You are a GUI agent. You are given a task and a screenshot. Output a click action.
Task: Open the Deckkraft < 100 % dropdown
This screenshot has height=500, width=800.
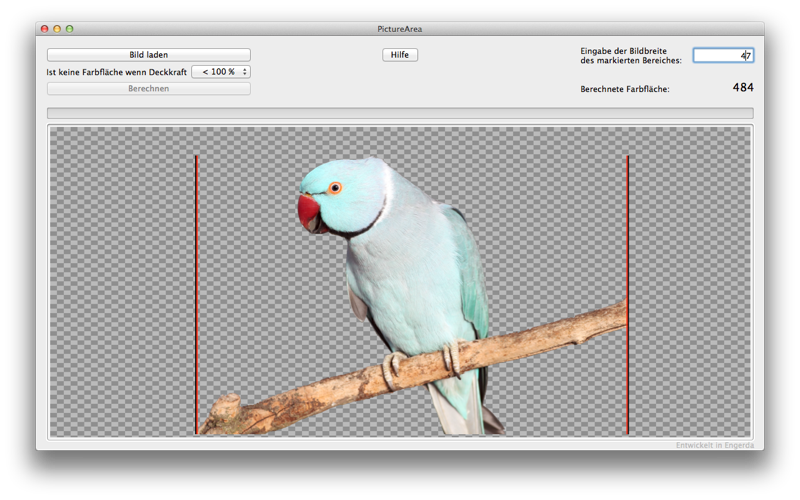(221, 72)
